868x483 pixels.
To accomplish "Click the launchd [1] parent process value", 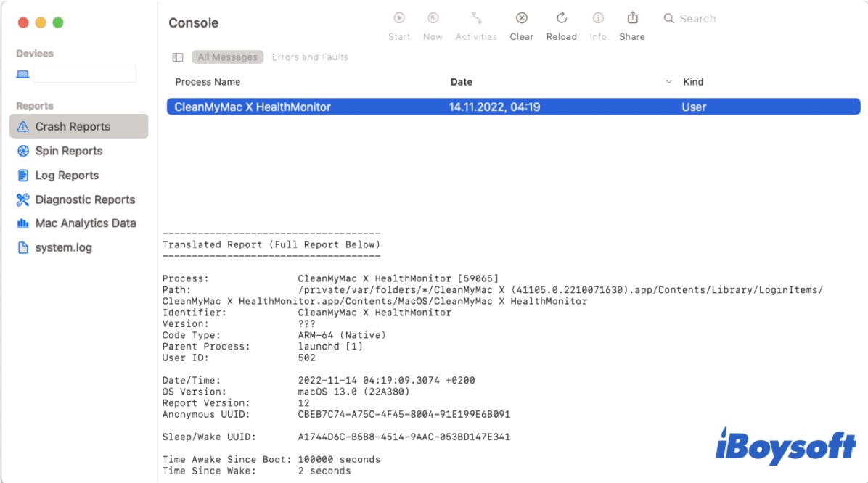I will [x=330, y=347].
